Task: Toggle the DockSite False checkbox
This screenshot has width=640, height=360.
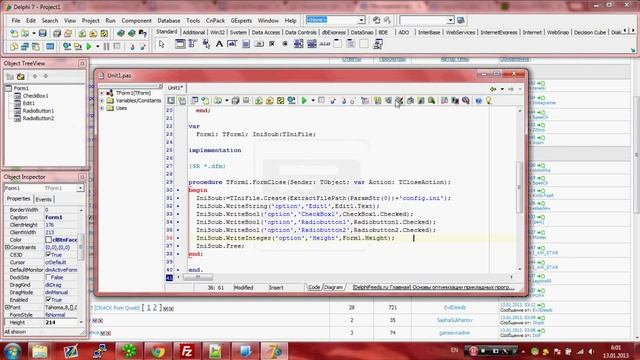Action: coord(48,277)
